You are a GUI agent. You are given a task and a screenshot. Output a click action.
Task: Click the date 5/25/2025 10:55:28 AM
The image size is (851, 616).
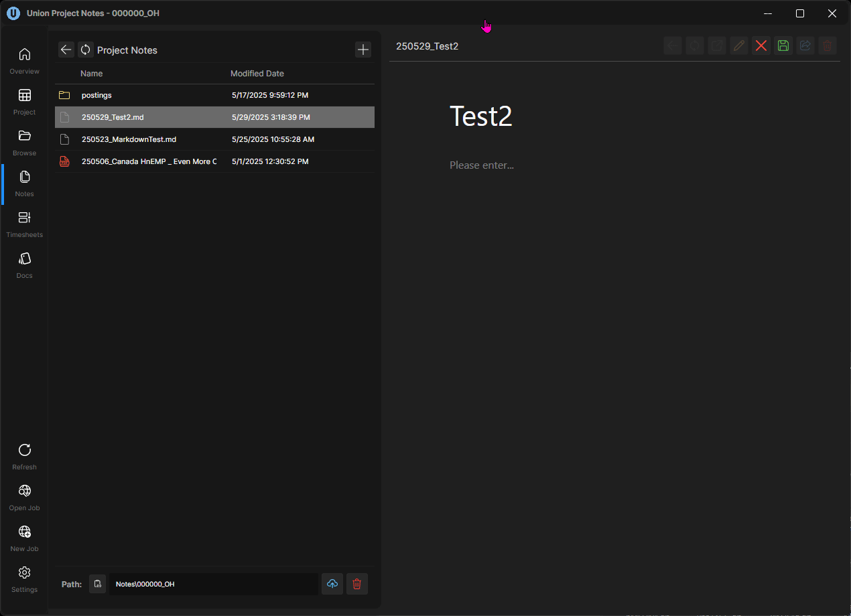coord(273,139)
